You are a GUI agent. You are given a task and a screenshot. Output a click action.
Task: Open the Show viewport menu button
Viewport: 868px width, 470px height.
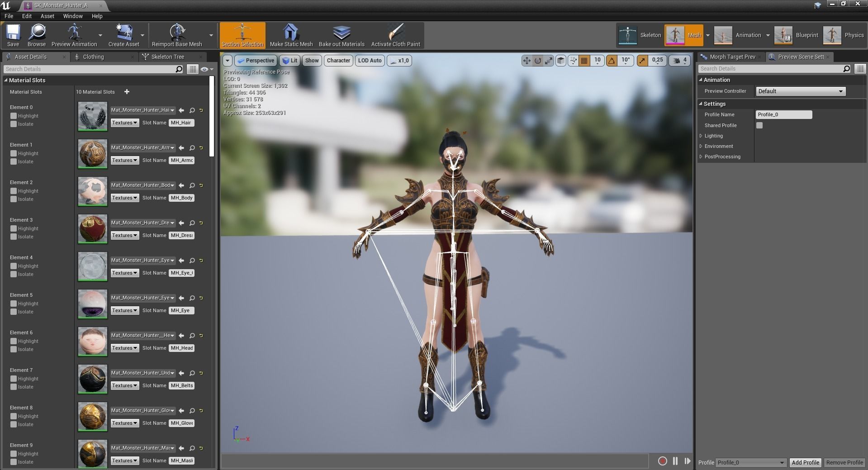pos(312,61)
